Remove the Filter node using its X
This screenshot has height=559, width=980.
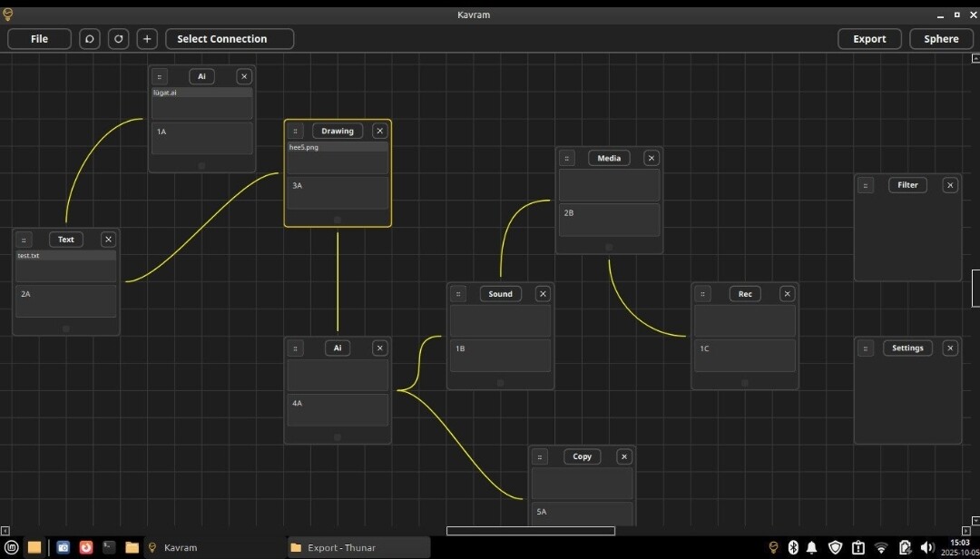click(x=950, y=185)
